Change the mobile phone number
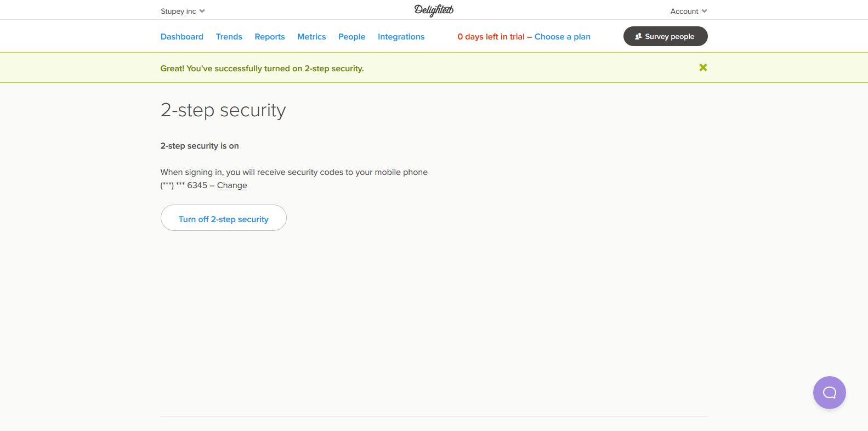868x431 pixels. click(232, 185)
